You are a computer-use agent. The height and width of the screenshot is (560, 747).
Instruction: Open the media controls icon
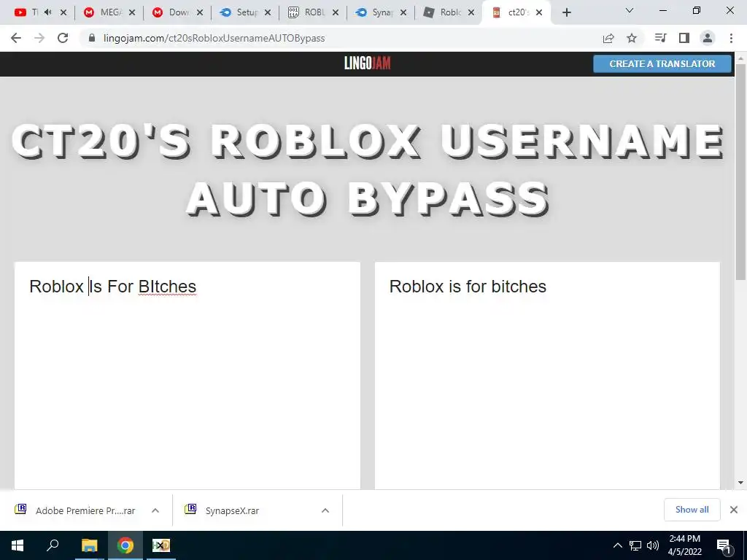click(x=660, y=38)
